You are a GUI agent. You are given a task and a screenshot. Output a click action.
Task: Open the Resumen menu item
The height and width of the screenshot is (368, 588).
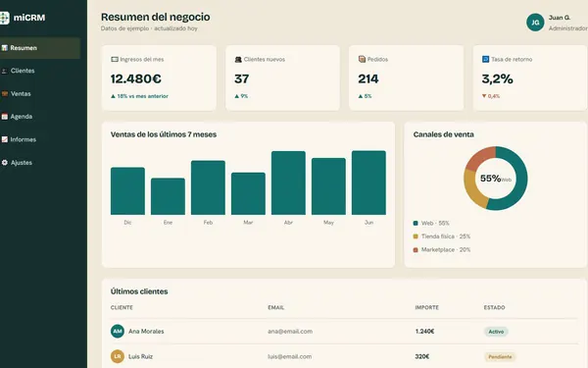pyautogui.click(x=39, y=48)
